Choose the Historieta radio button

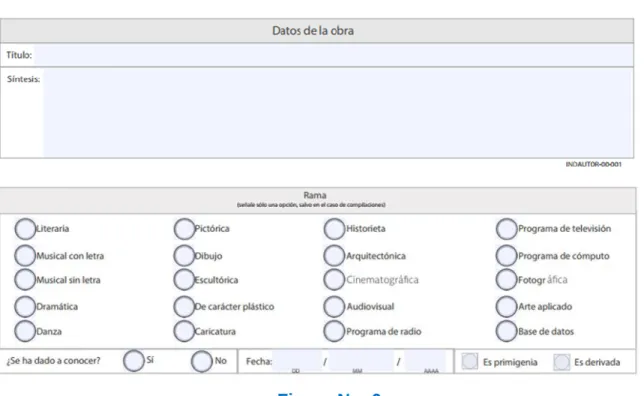click(x=334, y=229)
